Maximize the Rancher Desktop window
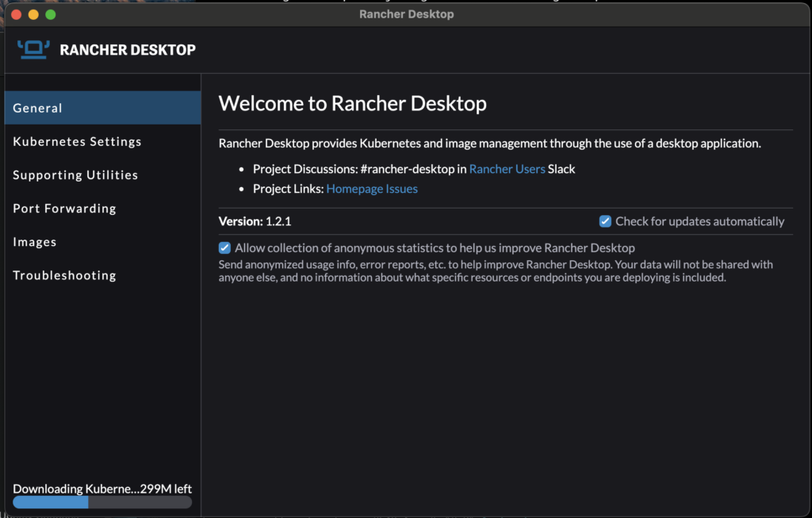The image size is (812, 518). [x=51, y=14]
